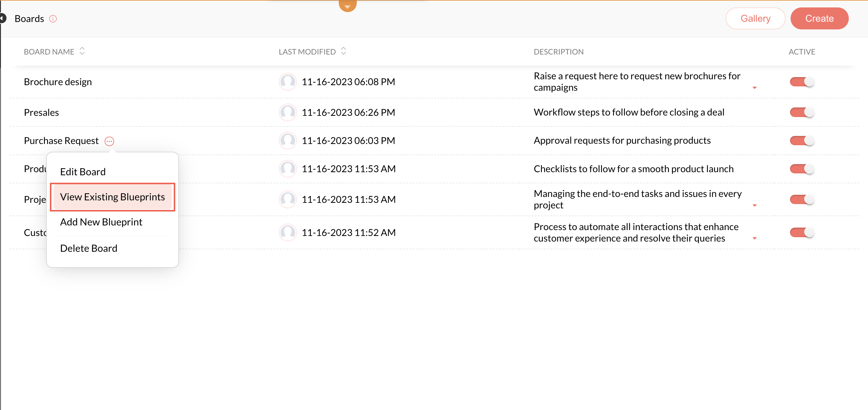Click the user avatar in Brochure design row
868x410 pixels.
[x=287, y=82]
